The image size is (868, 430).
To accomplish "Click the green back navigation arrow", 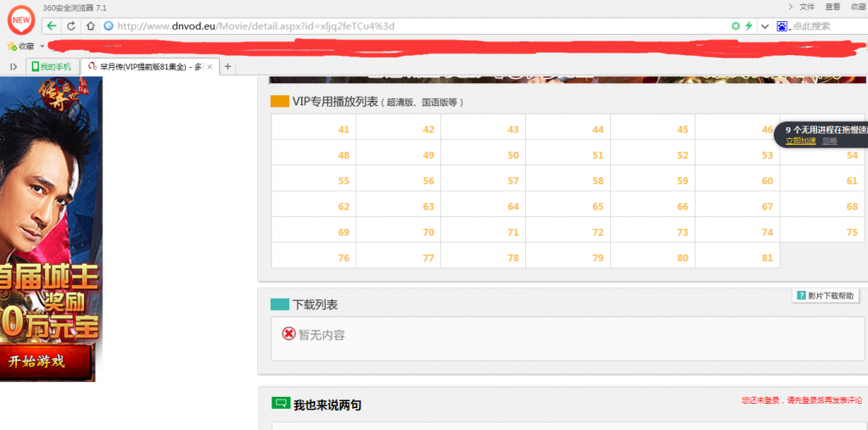I will pos(52,25).
